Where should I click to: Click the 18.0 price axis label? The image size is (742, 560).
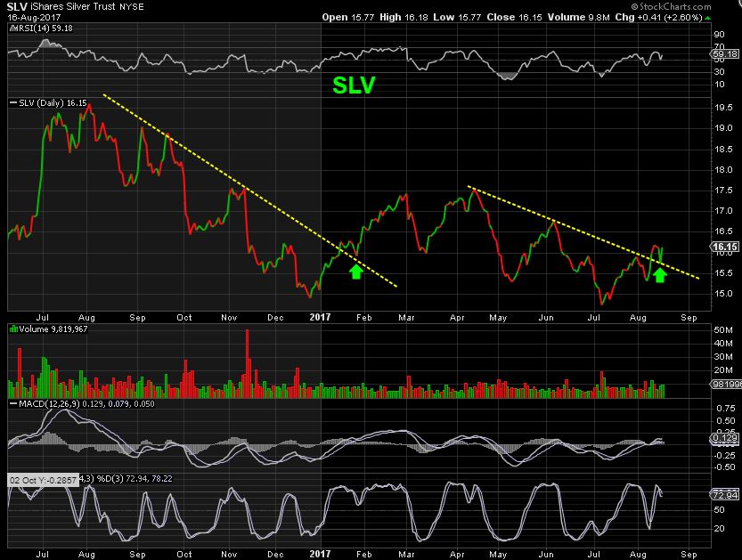pyautogui.click(x=723, y=169)
